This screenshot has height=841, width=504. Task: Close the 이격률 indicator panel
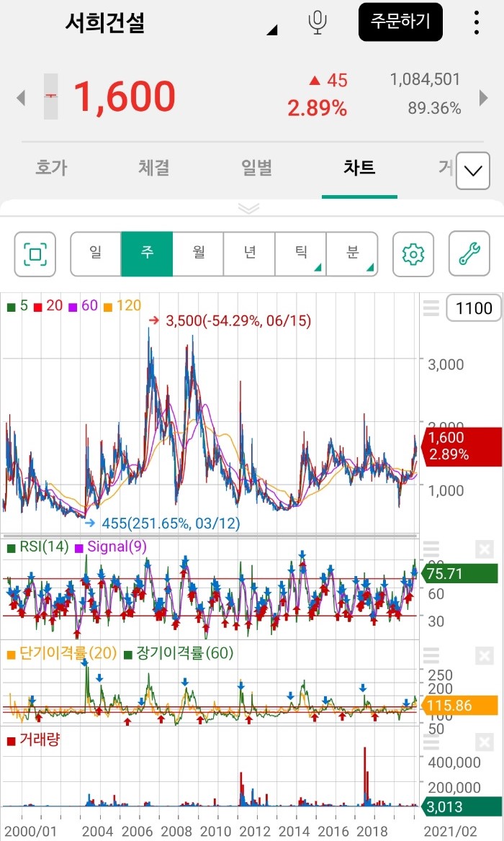point(484,655)
